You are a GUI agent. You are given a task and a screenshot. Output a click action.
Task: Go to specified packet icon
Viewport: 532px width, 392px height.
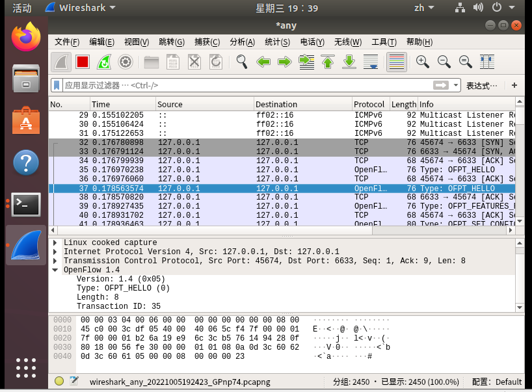306,62
